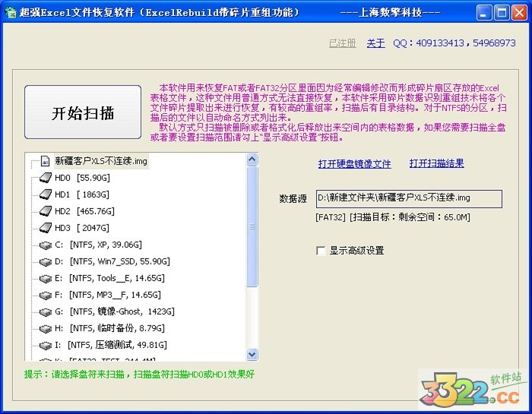The width and height of the screenshot is (532, 414).
Task: Select the HD1 hard disk icon
Action: [x=46, y=194]
